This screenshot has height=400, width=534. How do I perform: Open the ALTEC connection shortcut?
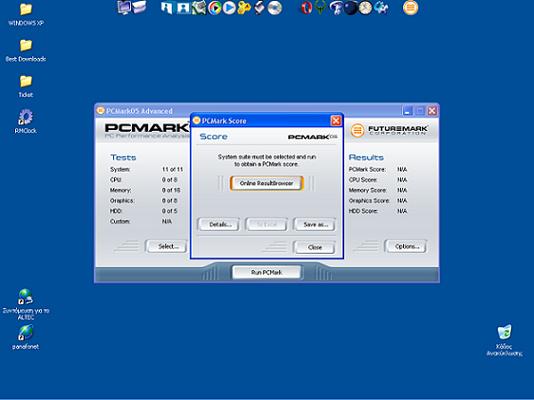[x=26, y=304]
